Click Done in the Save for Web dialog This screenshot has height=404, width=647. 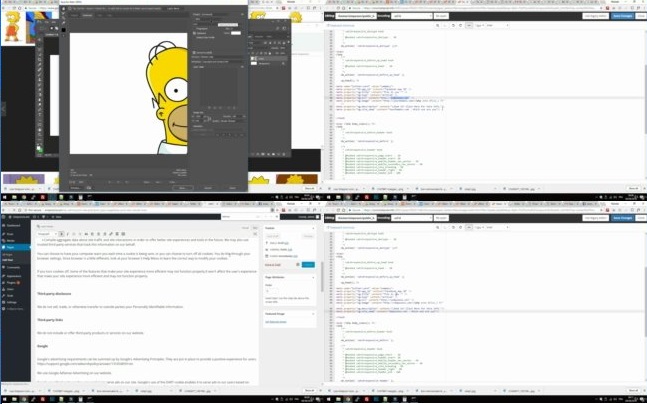point(233,188)
